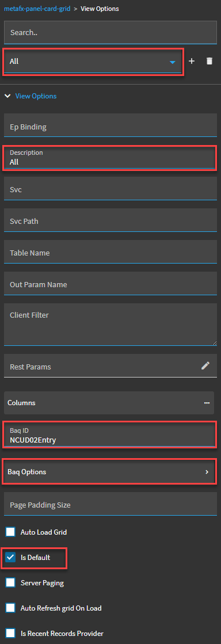
Task: Go to metafx-panel-card-grid breadcrumb link
Action: point(37,8)
